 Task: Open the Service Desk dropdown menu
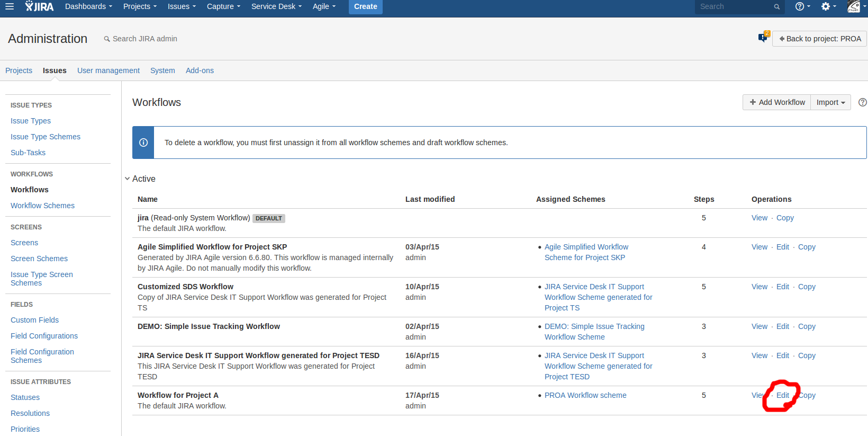[x=276, y=6]
